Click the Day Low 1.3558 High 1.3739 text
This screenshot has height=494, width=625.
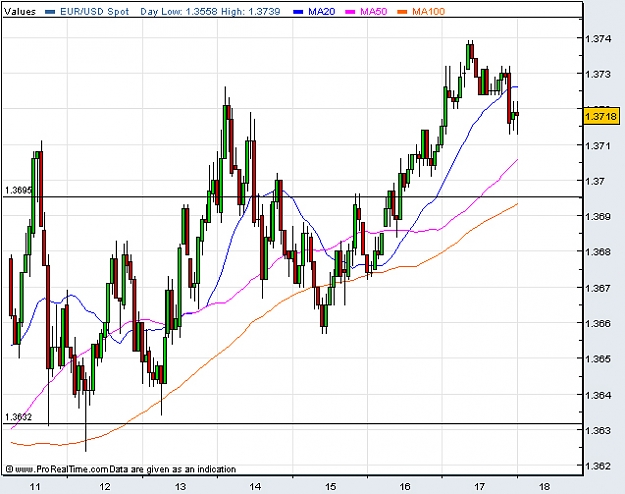click(210, 12)
